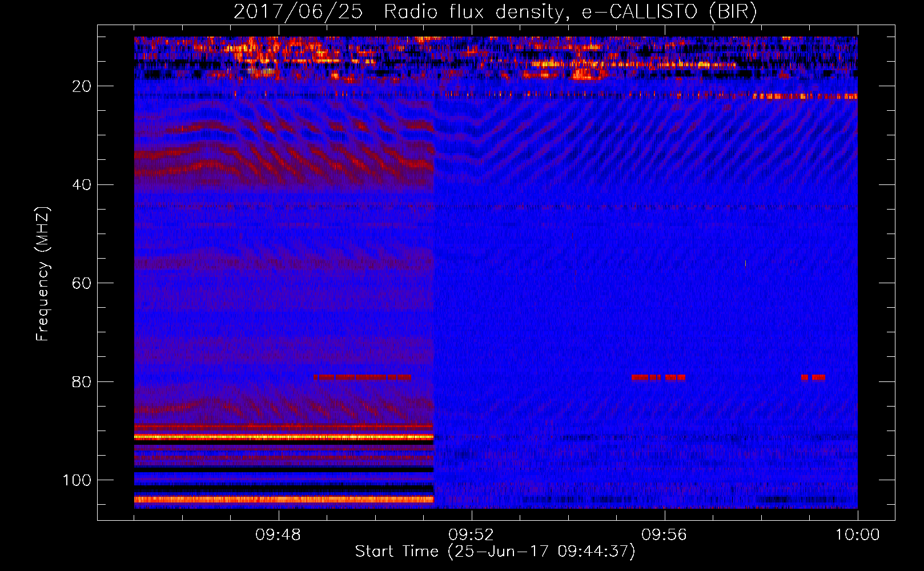Screen dimensions: 924x571
Task: Click the 80 MHz frequency tick label
Action: (x=82, y=381)
